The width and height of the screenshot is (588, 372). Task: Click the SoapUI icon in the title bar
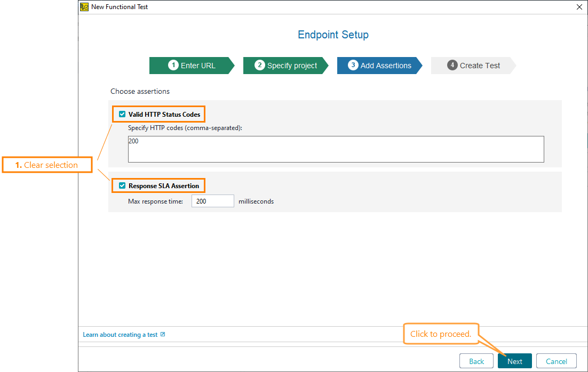(x=84, y=7)
